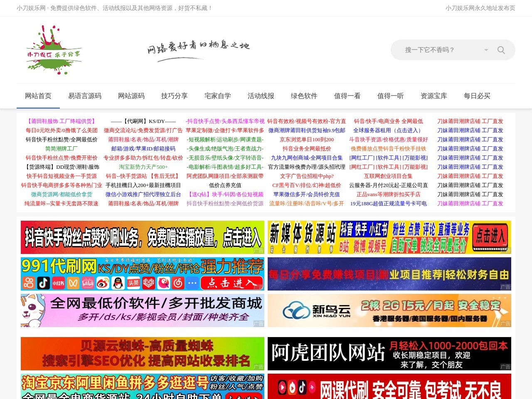The image size is (532, 399).
Task: Open 网课代刷 安全可靠 banner ad
Action: 389,387
